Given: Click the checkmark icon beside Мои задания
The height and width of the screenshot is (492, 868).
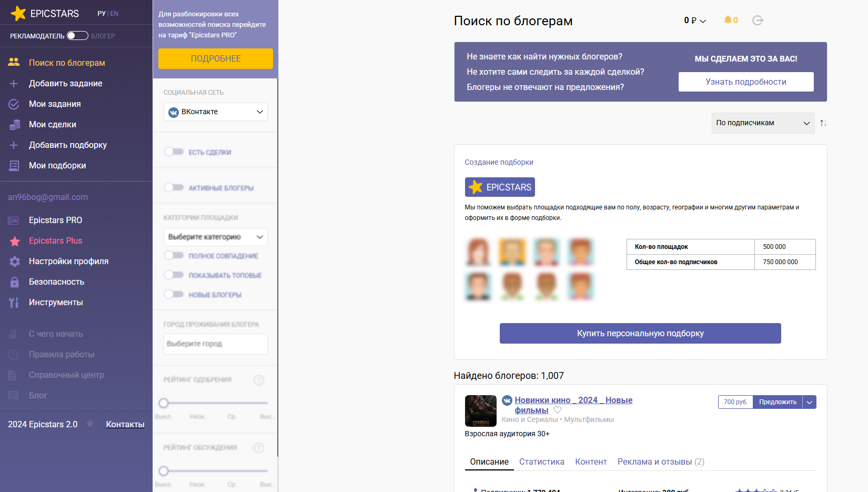Looking at the screenshot, I should pyautogui.click(x=14, y=104).
